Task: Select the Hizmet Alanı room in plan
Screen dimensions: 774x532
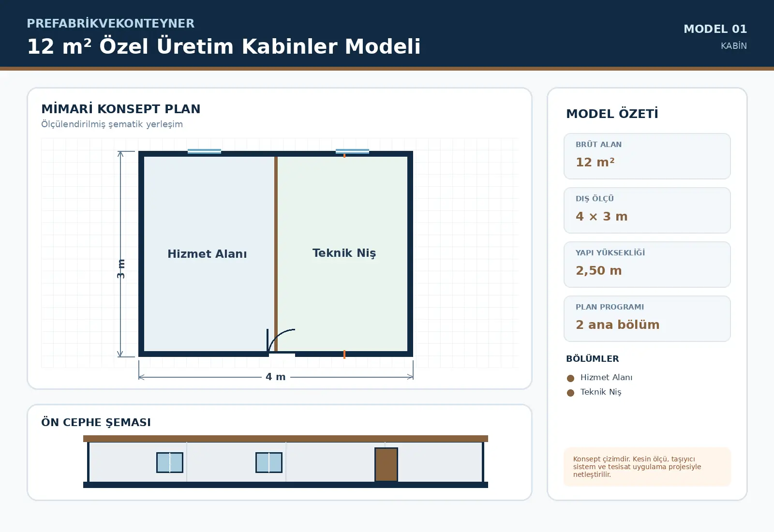Action: point(209,254)
